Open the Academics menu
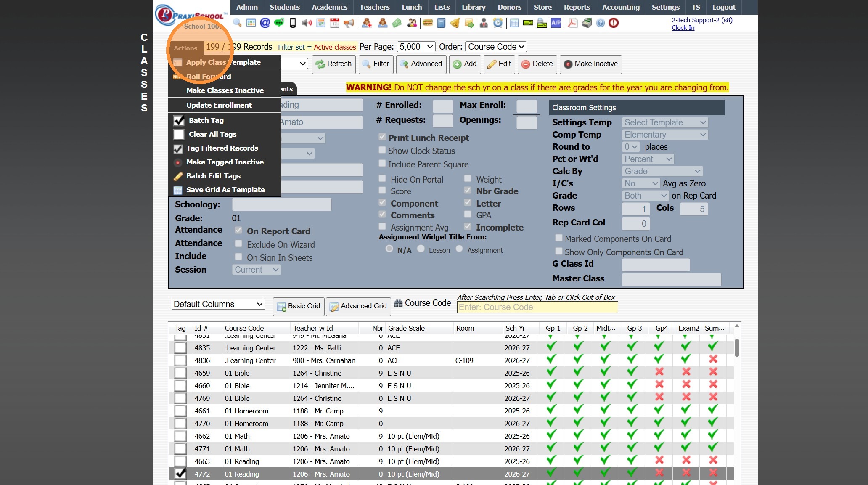The image size is (868, 485). pos(329,7)
